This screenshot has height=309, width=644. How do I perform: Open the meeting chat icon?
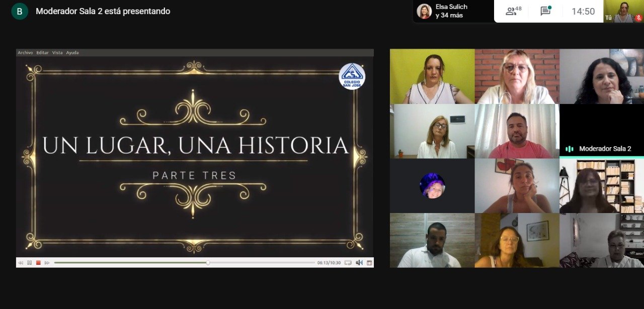[x=545, y=11]
